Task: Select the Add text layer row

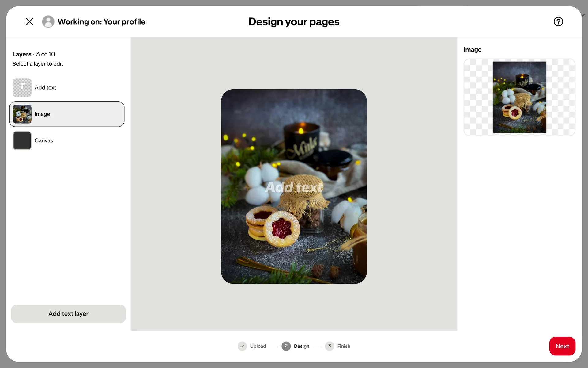Action: 67,87
